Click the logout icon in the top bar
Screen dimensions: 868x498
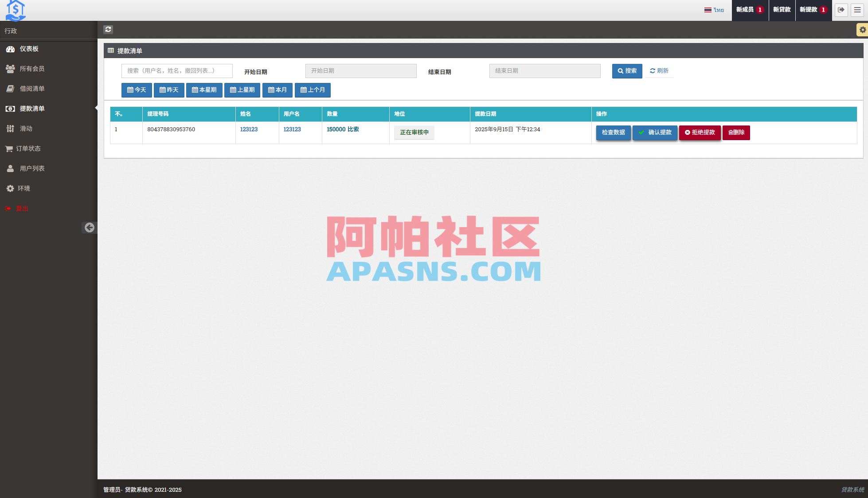pos(841,10)
